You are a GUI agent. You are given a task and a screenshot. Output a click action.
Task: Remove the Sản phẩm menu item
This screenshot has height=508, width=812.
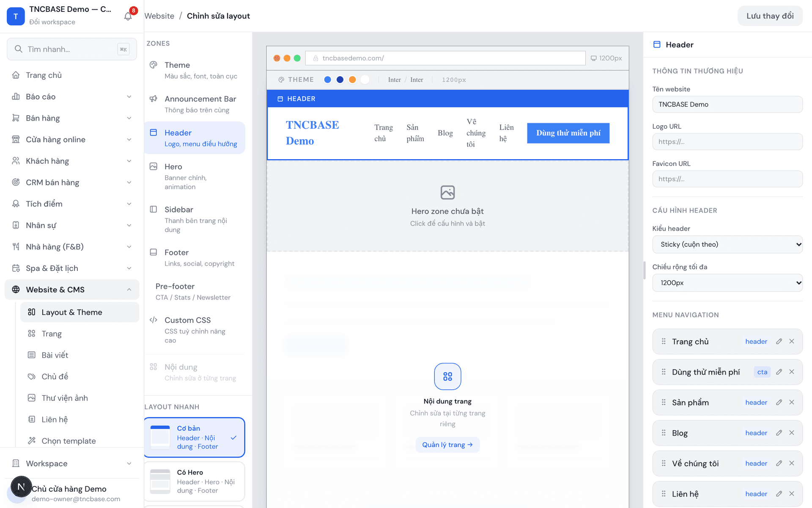tap(792, 403)
